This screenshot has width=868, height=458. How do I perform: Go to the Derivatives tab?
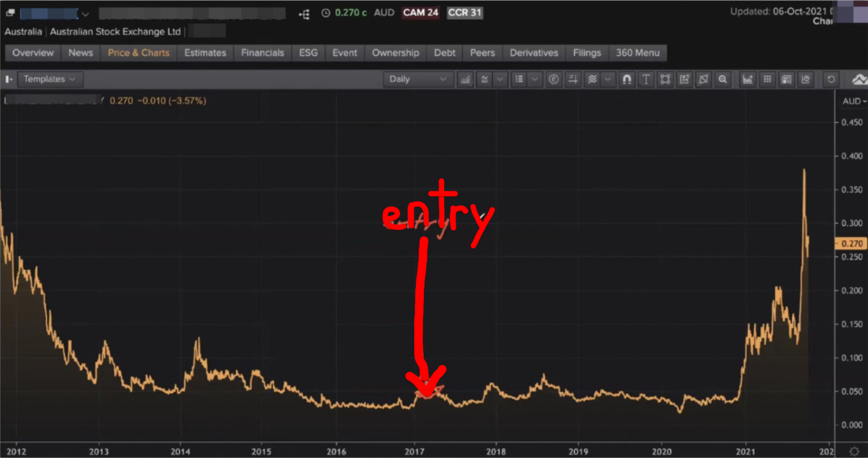pos(534,53)
